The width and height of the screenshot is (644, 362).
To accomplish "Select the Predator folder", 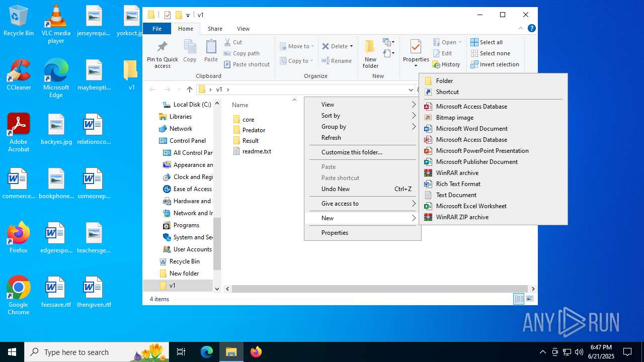I will (x=249, y=130).
